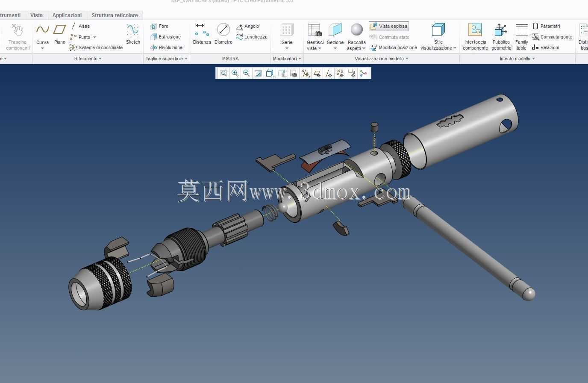The image size is (588, 383).
Task: Click the Asse axis tool
Action: pyautogui.click(x=80, y=26)
